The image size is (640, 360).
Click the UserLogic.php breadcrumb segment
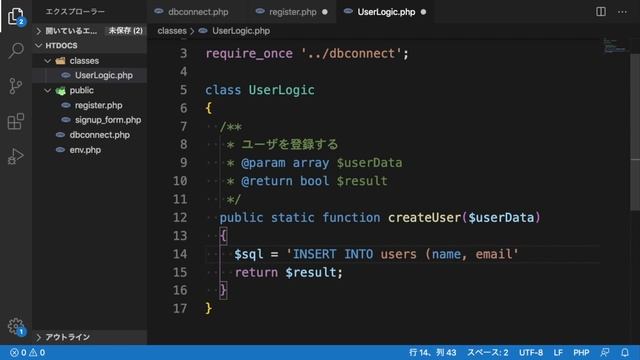pos(241,31)
